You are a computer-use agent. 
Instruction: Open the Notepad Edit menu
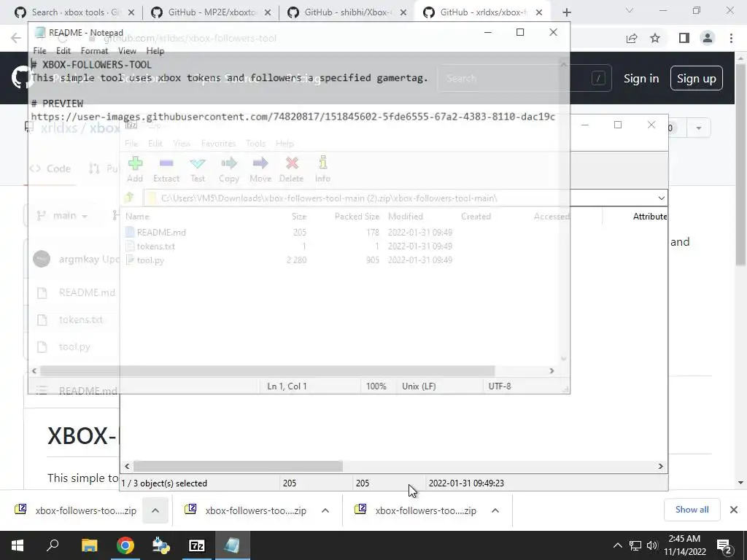63,51
